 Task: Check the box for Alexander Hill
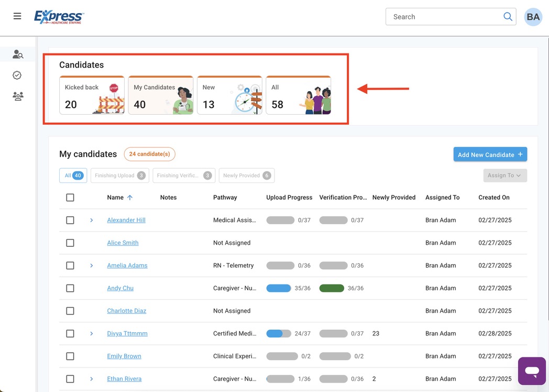[x=70, y=220]
